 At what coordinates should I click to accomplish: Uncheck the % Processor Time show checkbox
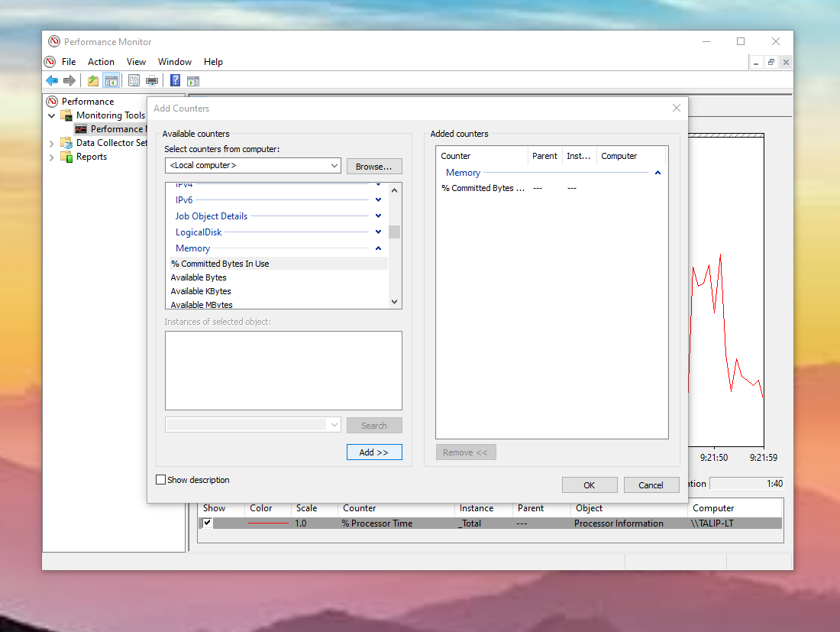pyautogui.click(x=207, y=523)
